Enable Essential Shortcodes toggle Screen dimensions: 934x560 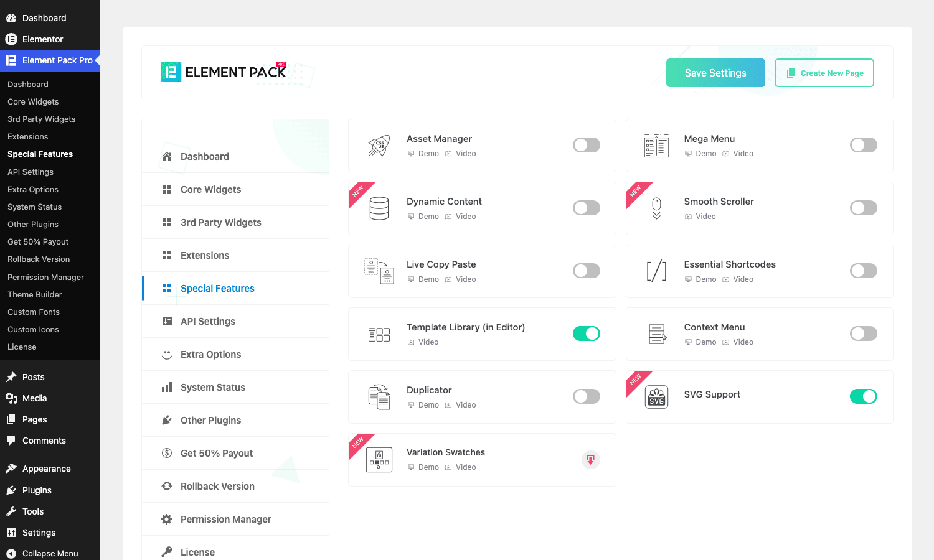864,271
